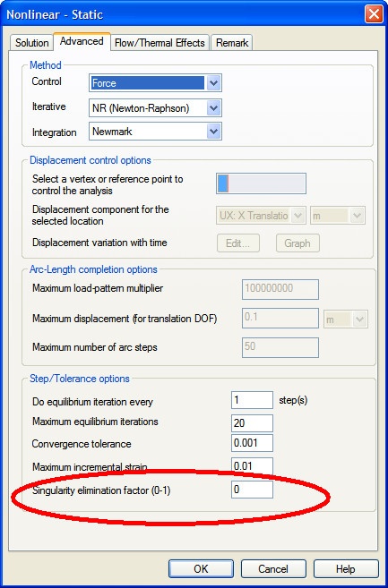
Task: Click the Do equilibrium iteration every field
Action: 252,400
